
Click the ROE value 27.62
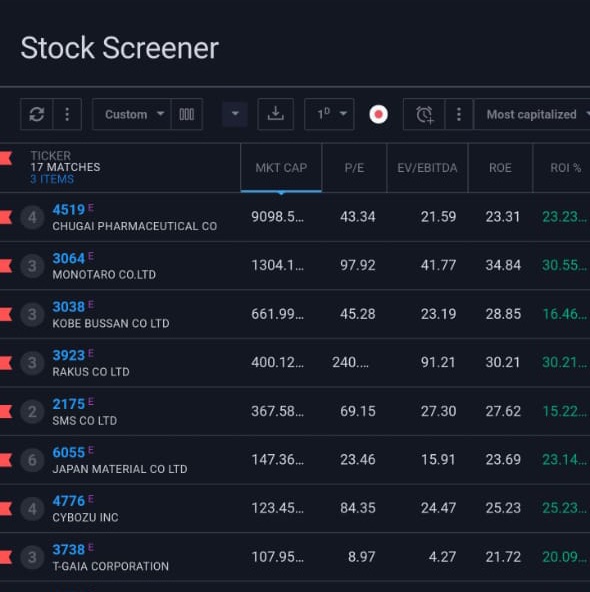(503, 411)
